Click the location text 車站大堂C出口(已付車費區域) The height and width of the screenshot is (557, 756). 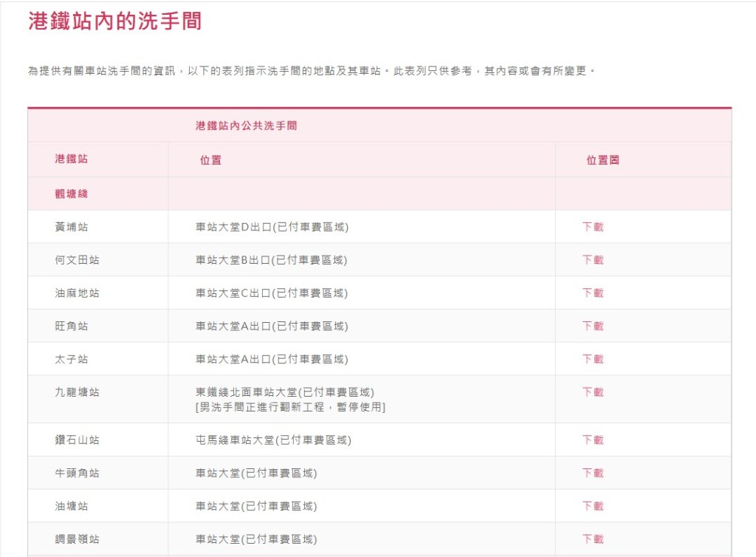coord(272,293)
